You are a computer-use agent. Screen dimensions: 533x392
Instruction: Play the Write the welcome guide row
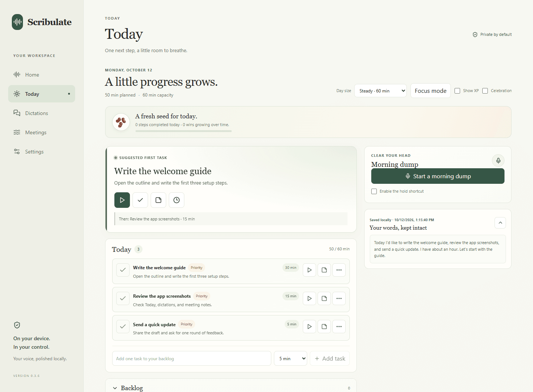309,270
